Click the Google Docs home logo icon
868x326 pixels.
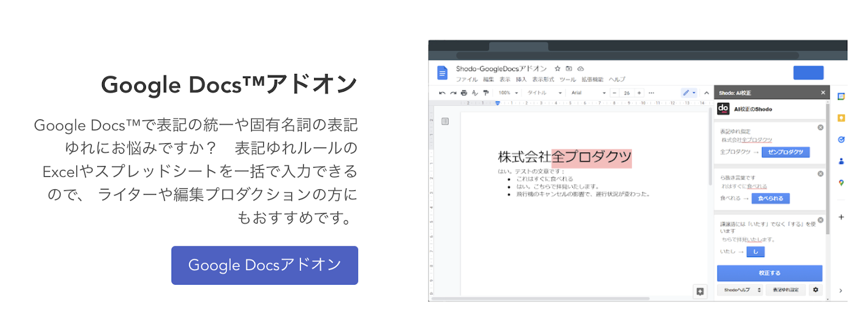442,73
